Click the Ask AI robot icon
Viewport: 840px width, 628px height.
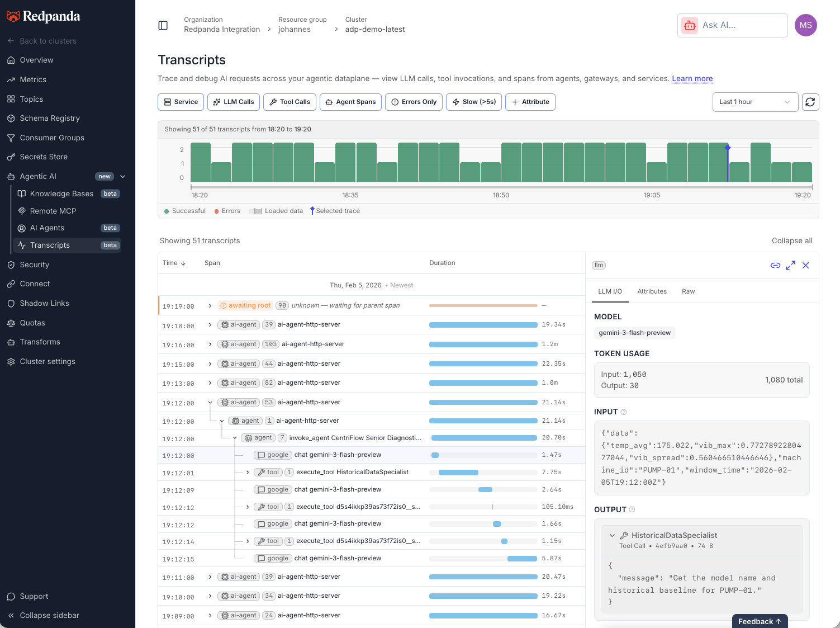pyautogui.click(x=690, y=25)
